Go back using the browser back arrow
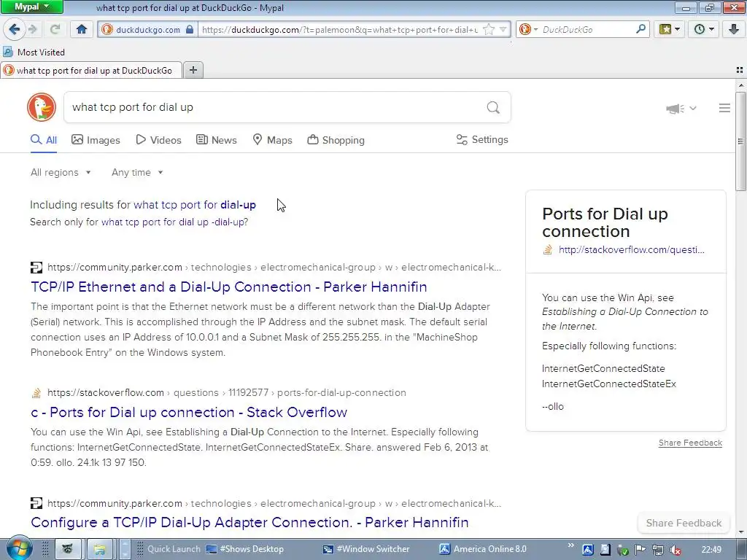Screen dimensions: 747x560 pyautogui.click(x=15, y=29)
